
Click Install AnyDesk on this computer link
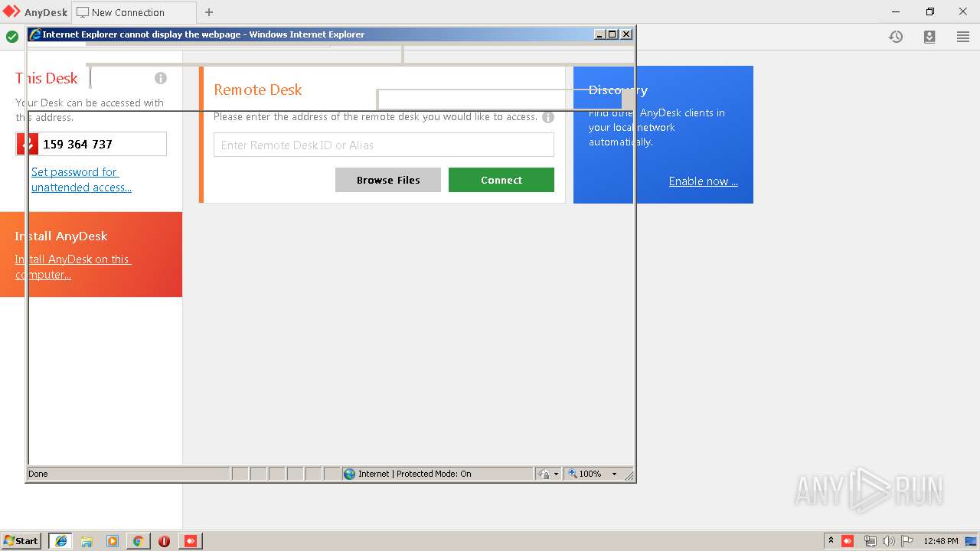(73, 267)
